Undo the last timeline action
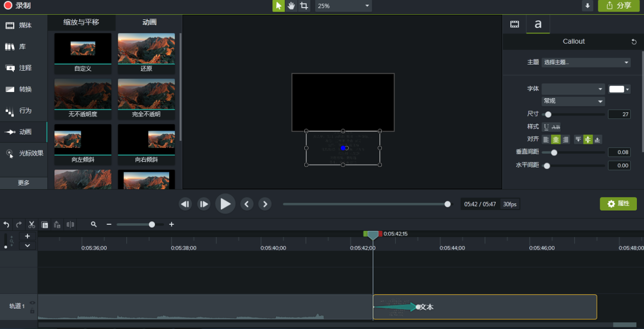This screenshot has width=644, height=329. click(x=6, y=224)
